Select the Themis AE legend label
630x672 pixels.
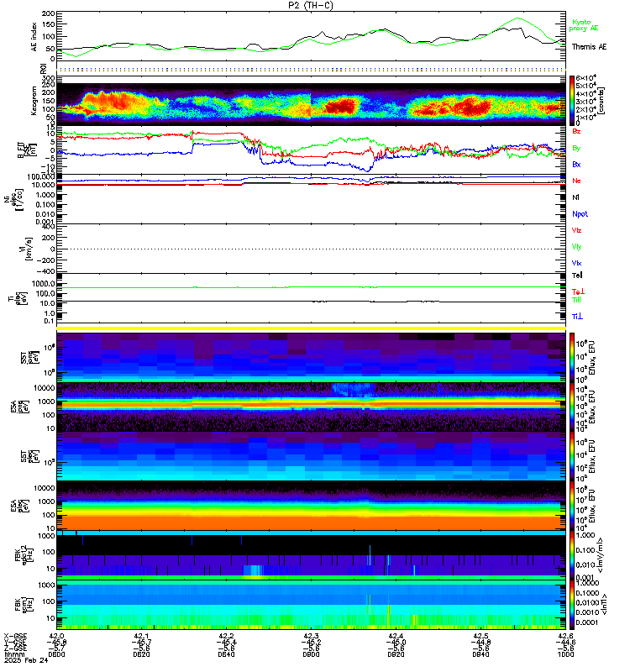589,47
